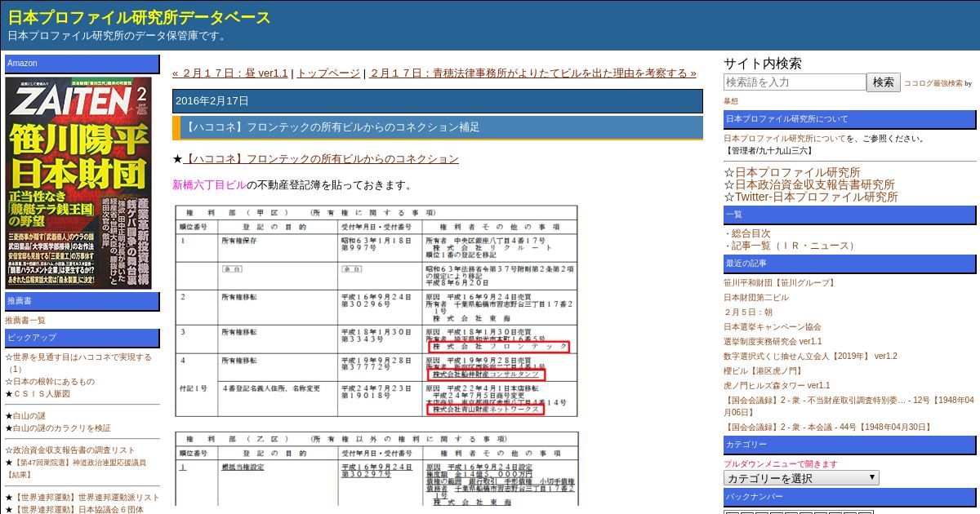Open recent post 虎ノ門ヒルズ森タワー ver1.1
Screen dimensions: 980x514
point(777,386)
